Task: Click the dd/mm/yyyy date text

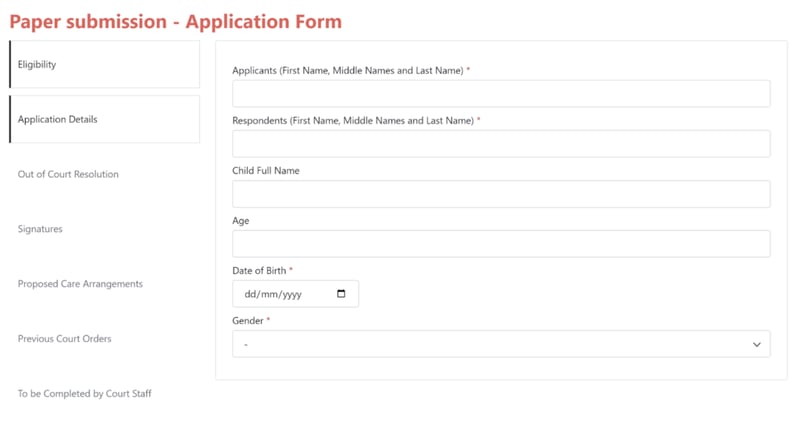Action: click(273, 294)
